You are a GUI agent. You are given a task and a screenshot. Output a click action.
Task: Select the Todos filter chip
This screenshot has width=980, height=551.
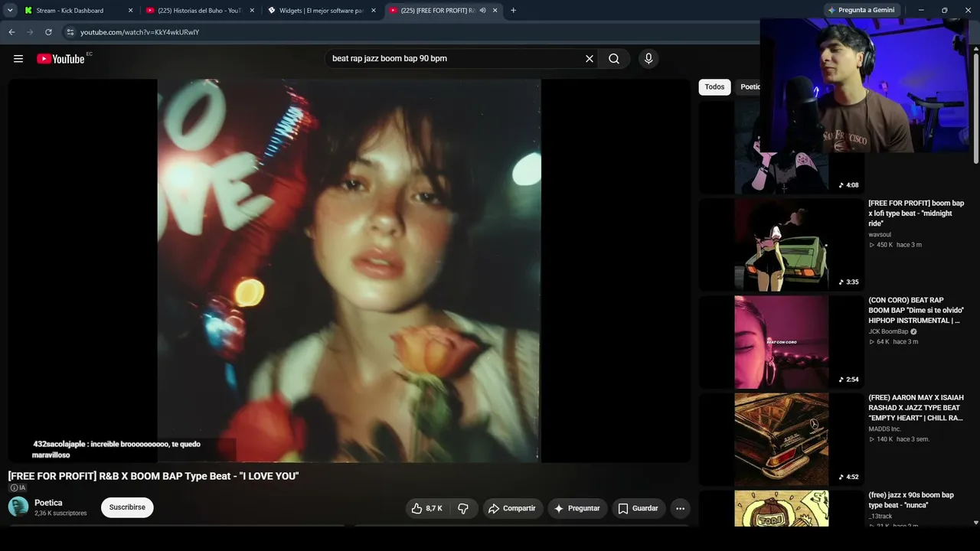coord(714,87)
